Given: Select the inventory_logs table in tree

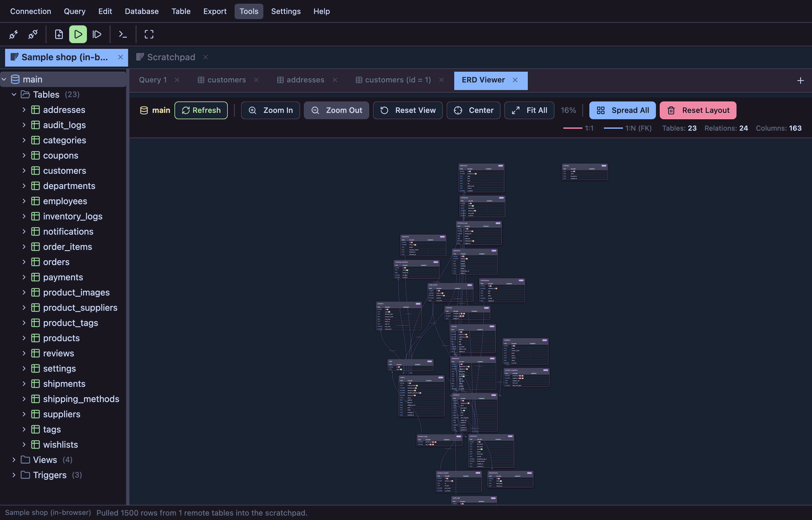Looking at the screenshot, I should pyautogui.click(x=73, y=216).
